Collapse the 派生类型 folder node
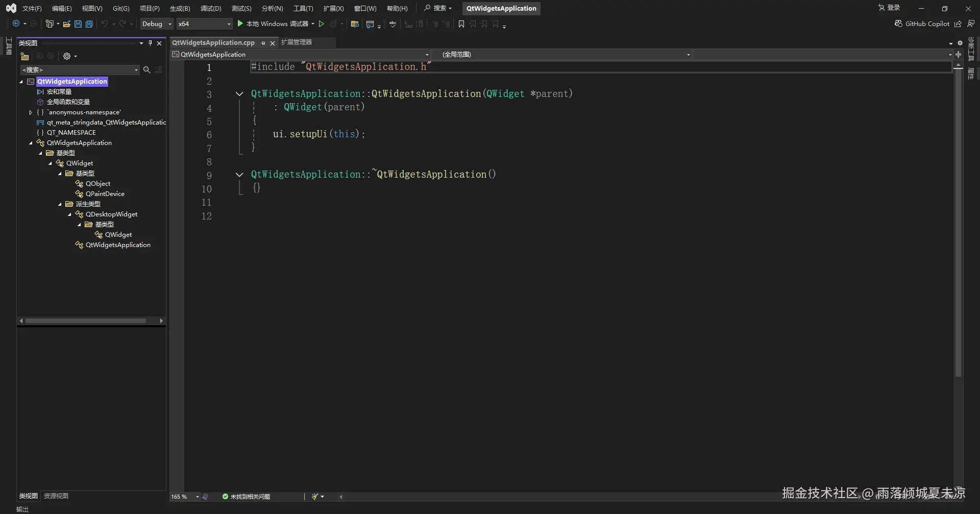The width and height of the screenshot is (980, 514). (x=60, y=204)
